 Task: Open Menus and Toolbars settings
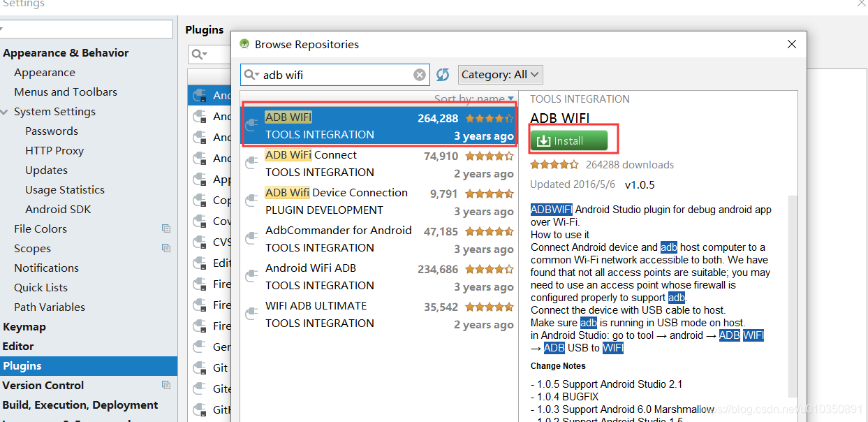66,92
